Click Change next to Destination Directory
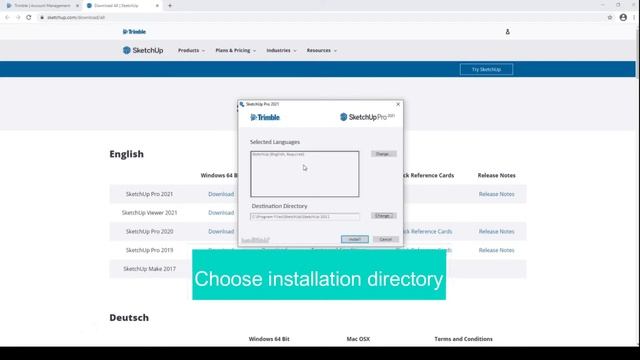 pos(383,216)
